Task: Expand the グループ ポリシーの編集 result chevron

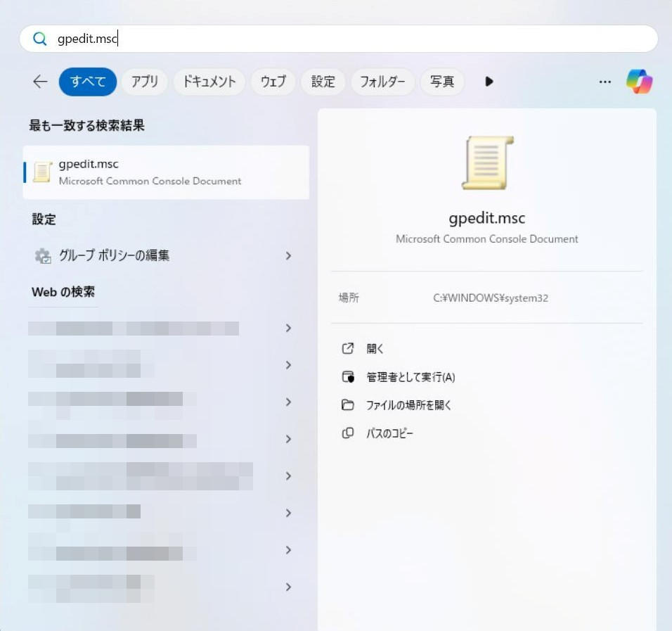Action: (x=288, y=256)
